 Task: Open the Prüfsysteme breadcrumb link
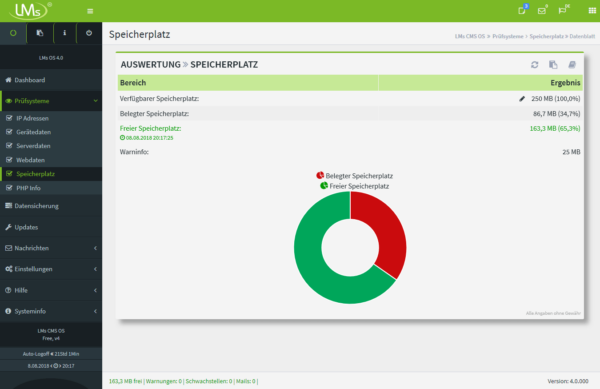click(x=507, y=36)
